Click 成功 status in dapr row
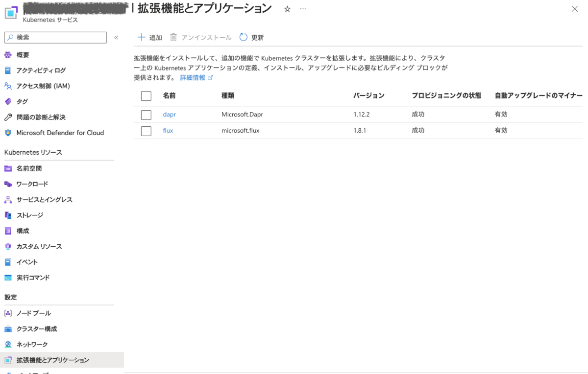This screenshot has height=374, width=588. tap(418, 115)
